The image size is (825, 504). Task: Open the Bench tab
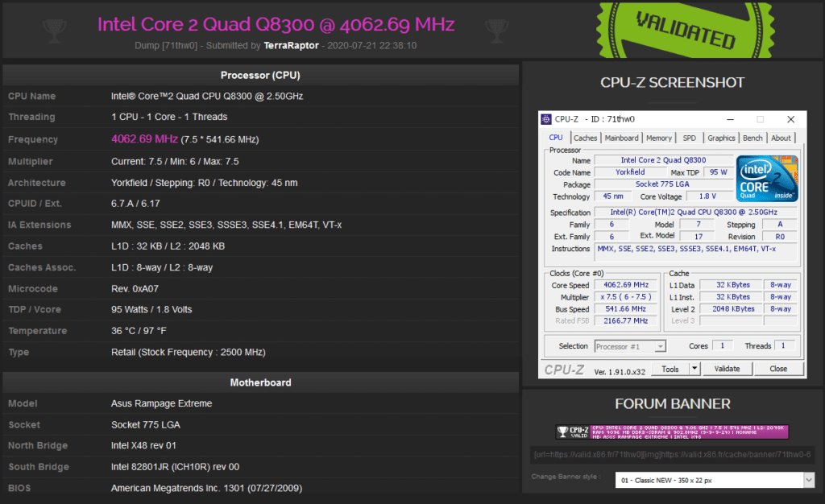tap(752, 138)
